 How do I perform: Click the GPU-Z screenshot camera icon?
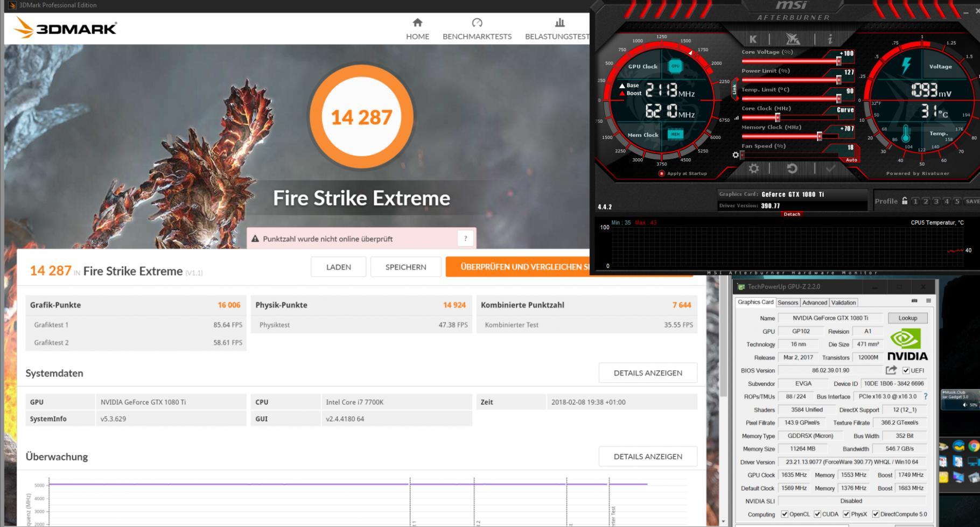(x=914, y=301)
